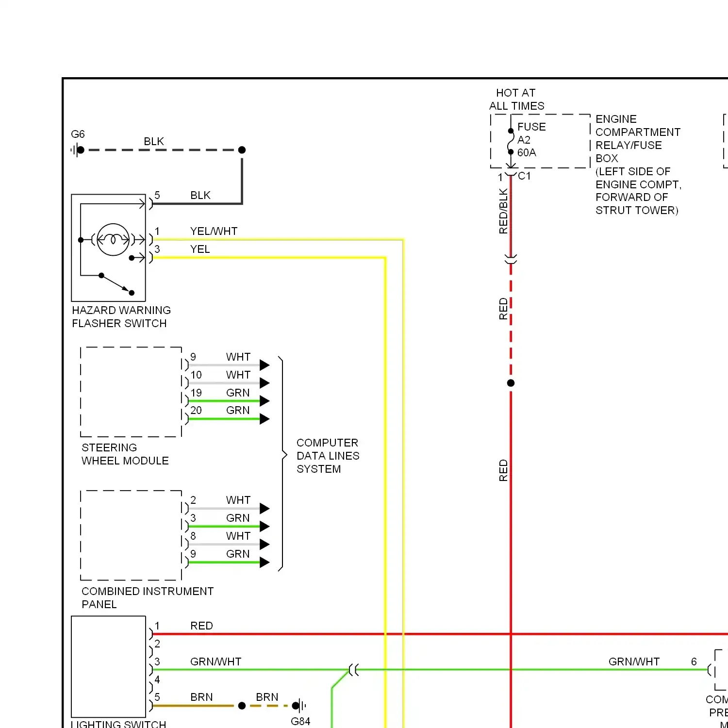Viewport: 728px width, 728px height.
Task: Click the COMPUTER DATA LINES SYSTEM label
Action: coord(328,456)
